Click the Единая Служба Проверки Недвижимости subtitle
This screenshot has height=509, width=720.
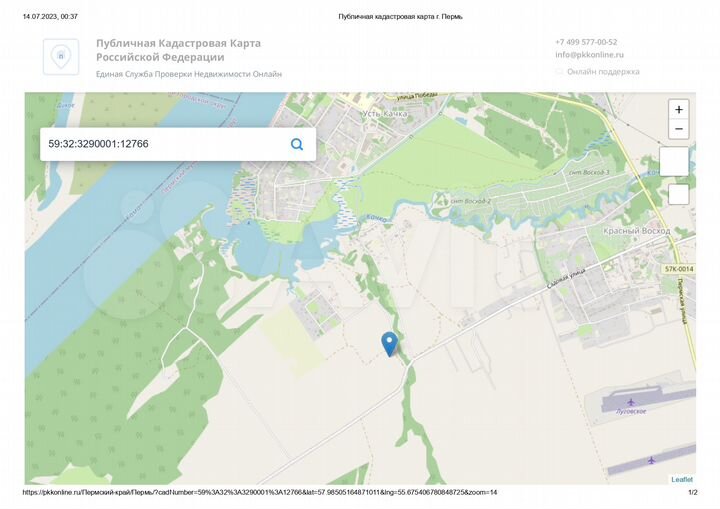(188, 74)
